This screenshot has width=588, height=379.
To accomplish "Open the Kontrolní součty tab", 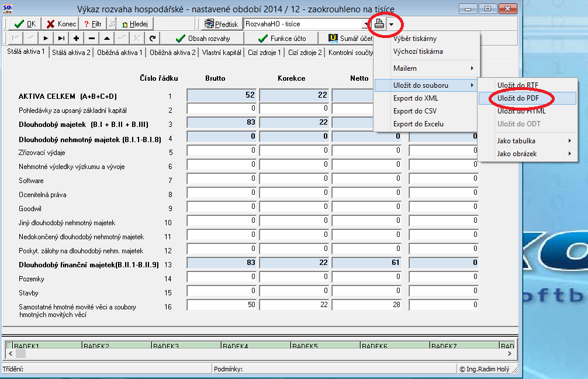I will pyautogui.click(x=350, y=53).
